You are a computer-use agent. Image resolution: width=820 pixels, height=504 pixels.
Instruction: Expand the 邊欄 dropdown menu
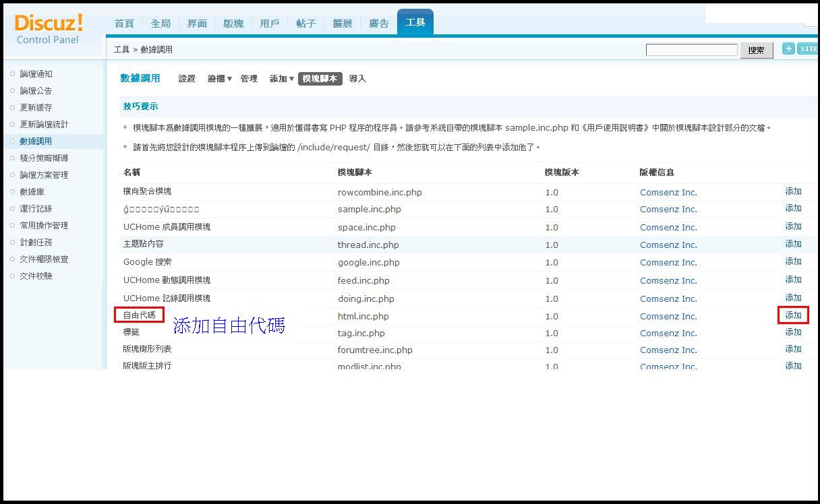coord(219,79)
